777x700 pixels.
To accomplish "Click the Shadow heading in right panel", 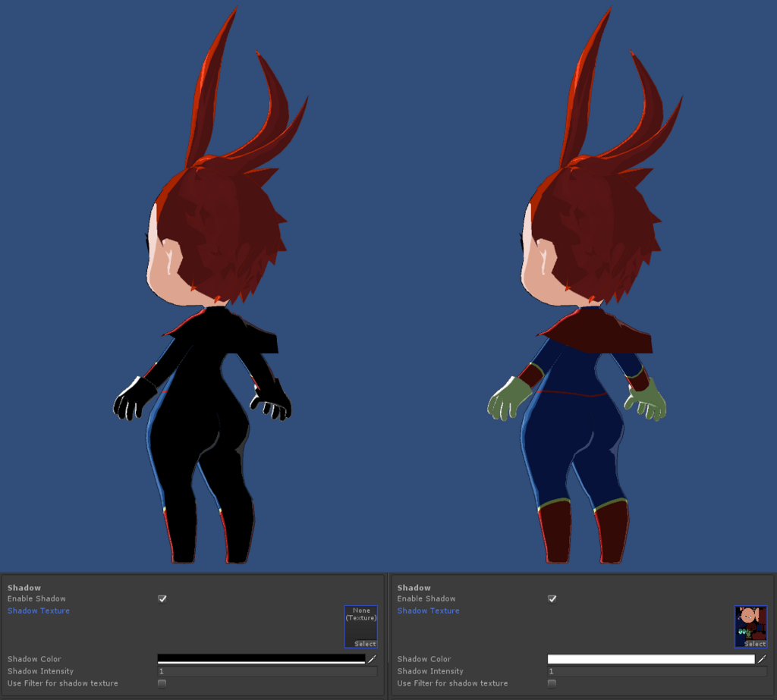I will point(414,588).
